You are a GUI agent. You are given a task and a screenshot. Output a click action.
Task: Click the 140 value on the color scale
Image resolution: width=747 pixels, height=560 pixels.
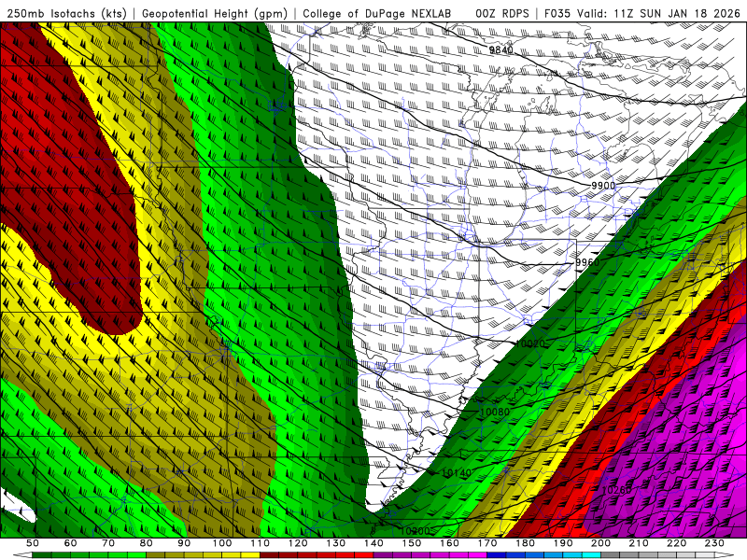pyautogui.click(x=373, y=543)
